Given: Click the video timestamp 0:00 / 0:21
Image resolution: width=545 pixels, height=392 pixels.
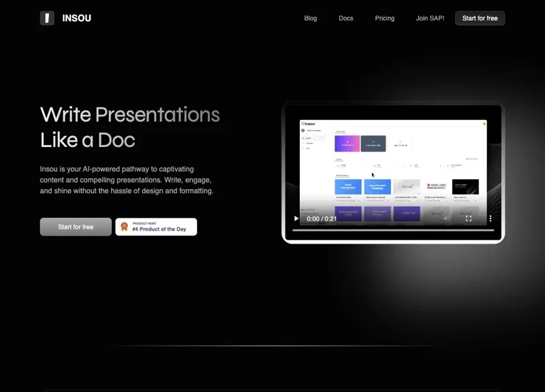Looking at the screenshot, I should coord(322,218).
